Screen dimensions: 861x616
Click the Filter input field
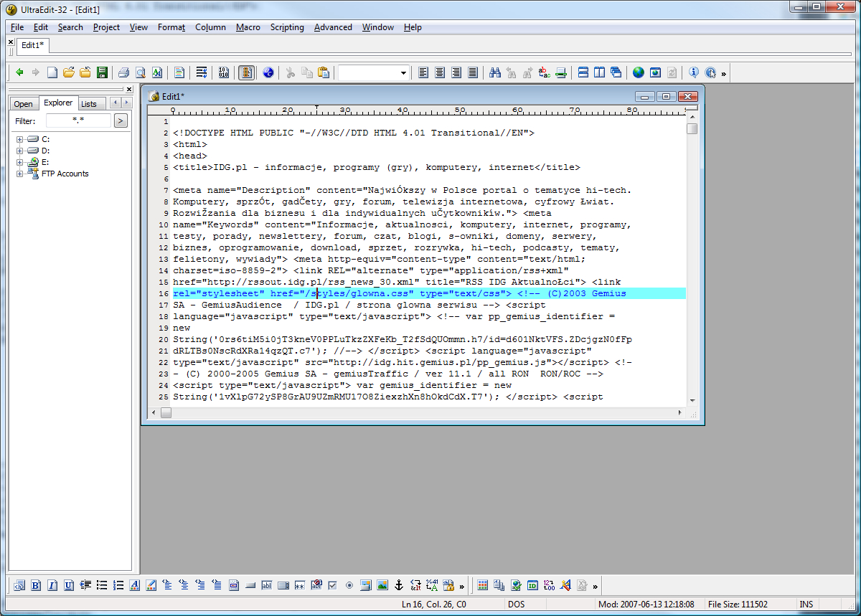pyautogui.click(x=78, y=120)
